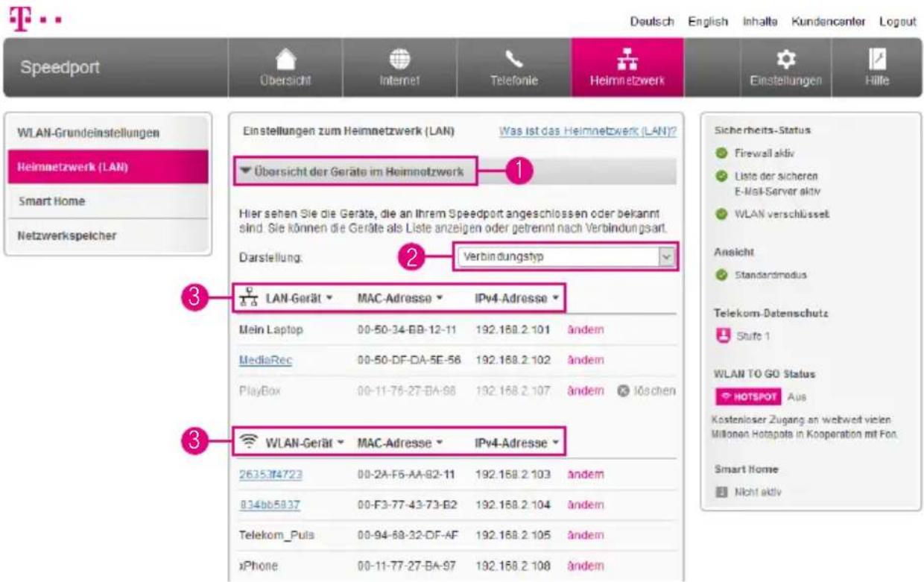
Task: Switch language to English
Action: (707, 22)
